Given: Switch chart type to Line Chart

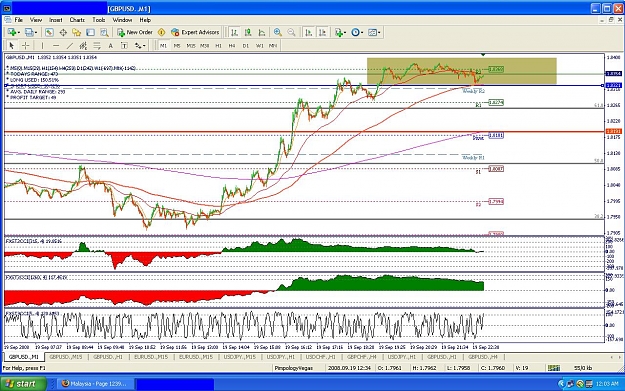Looking at the screenshot, I should tap(262, 32).
